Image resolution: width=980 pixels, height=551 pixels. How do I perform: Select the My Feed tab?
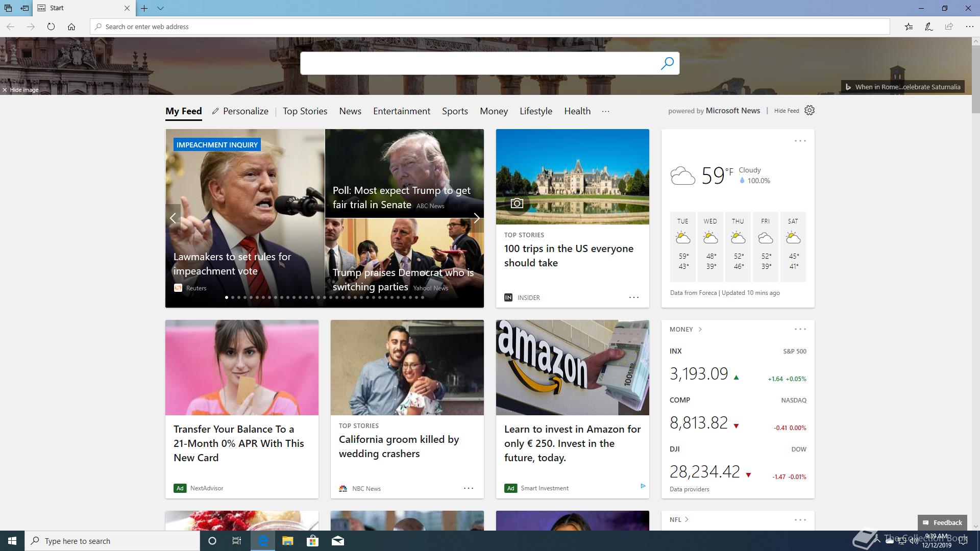pyautogui.click(x=184, y=111)
